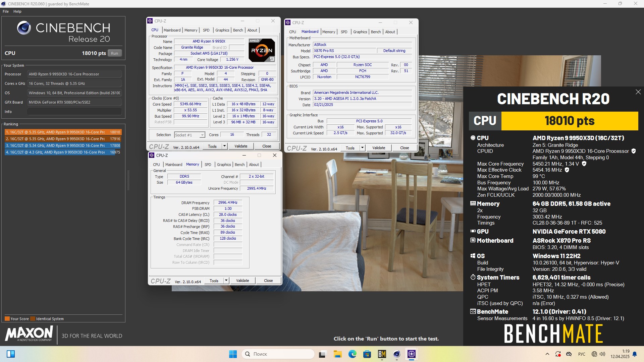
Task: Switch to Cinebench taskbar icon
Action: coord(397,354)
